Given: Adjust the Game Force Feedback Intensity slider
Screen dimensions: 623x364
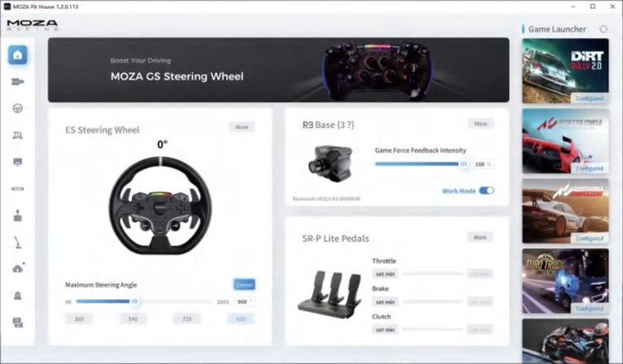Looking at the screenshot, I should [x=463, y=163].
